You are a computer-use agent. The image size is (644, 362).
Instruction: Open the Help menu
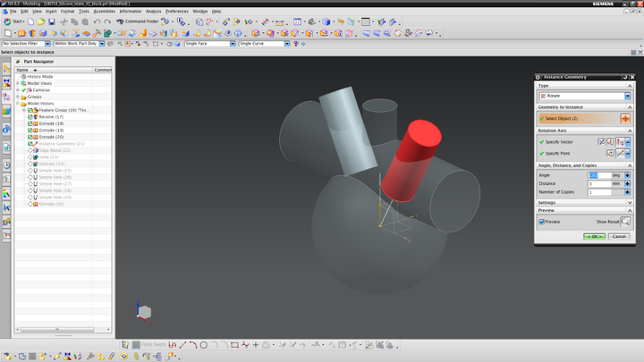tap(216, 12)
